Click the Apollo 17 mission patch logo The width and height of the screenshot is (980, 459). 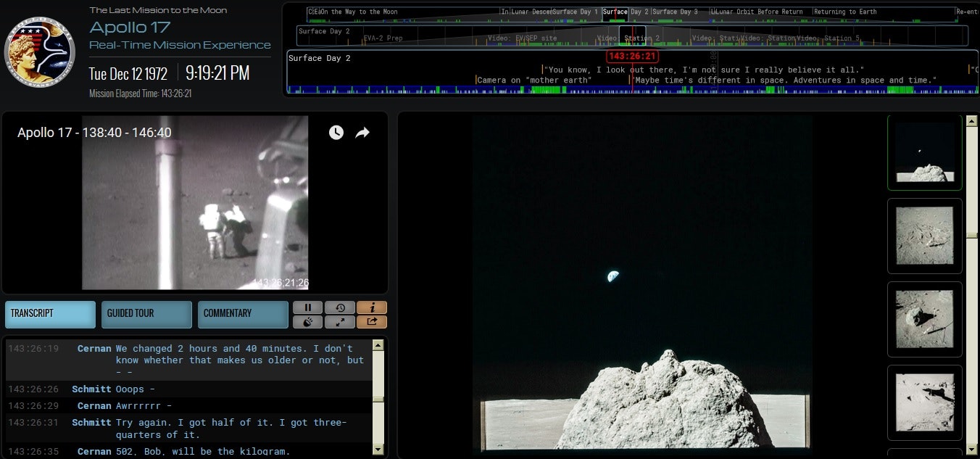(40, 52)
